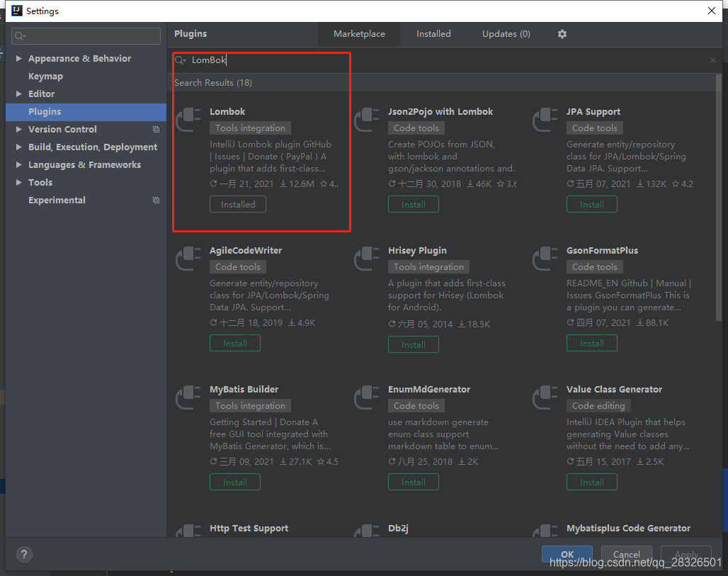
Task: Install the GsonFormatPlus plugin
Action: point(591,344)
